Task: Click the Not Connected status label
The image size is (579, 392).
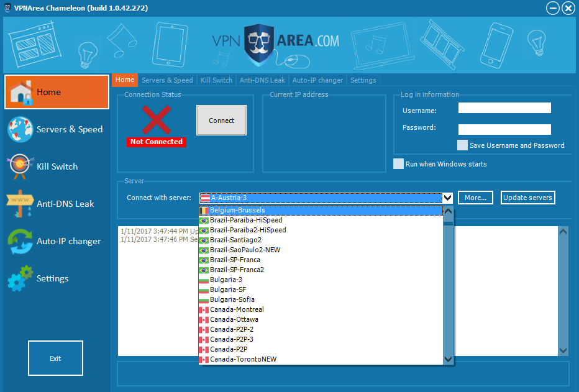Action: click(157, 142)
